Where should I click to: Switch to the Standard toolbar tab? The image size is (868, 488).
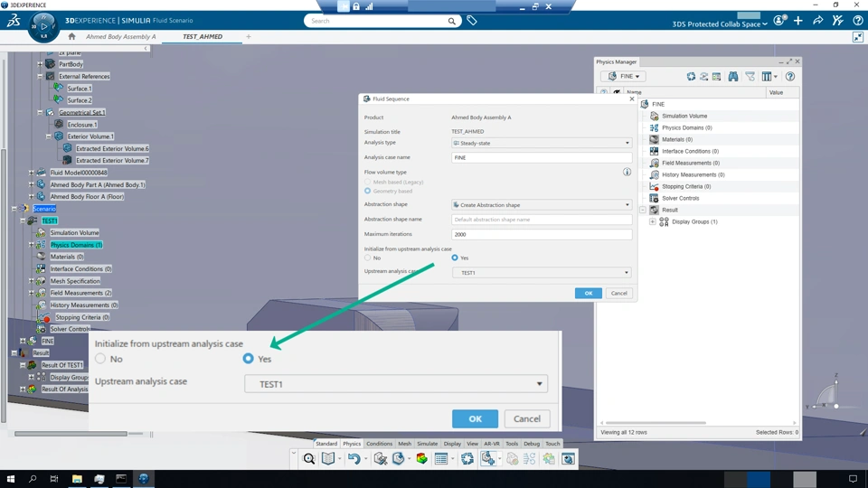click(326, 444)
